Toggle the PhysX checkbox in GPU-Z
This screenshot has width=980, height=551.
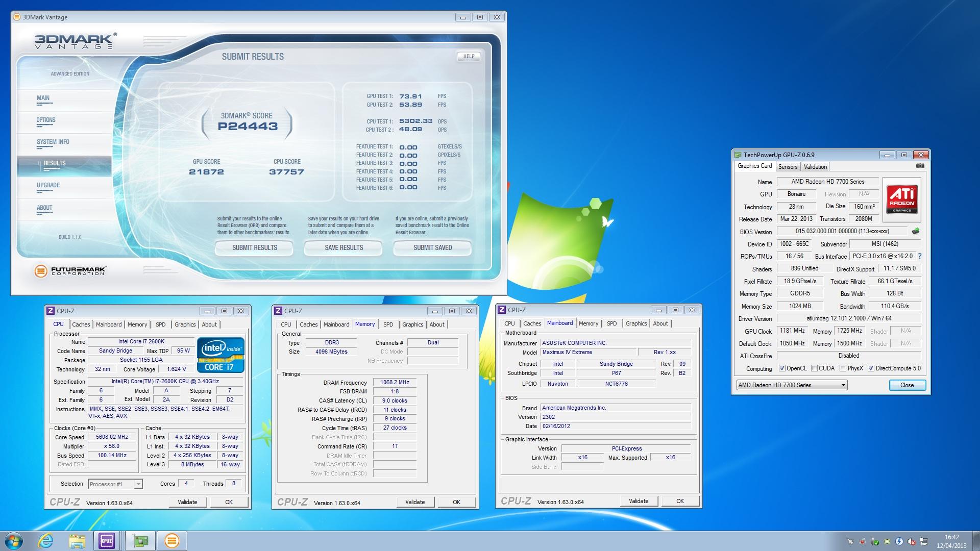click(843, 368)
